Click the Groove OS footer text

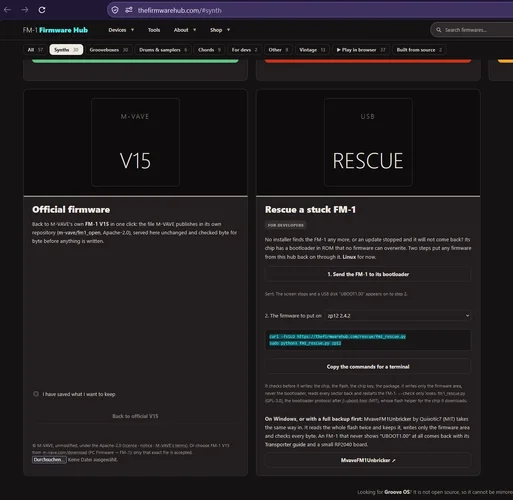pos(398,492)
